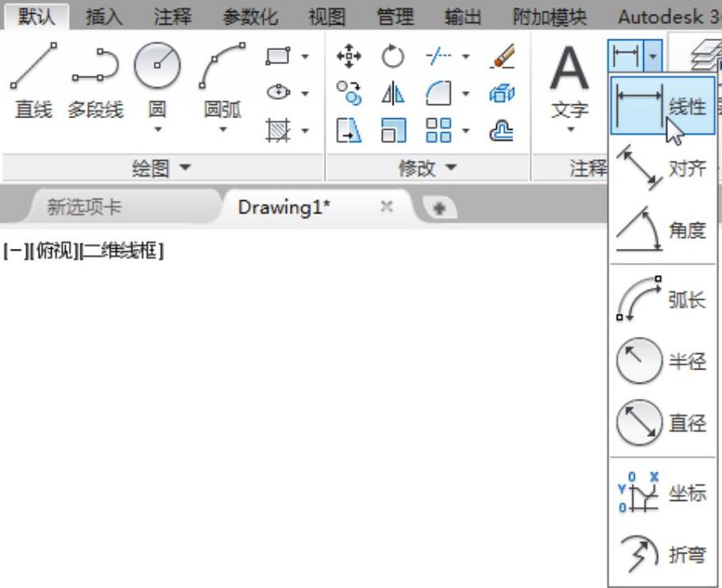Choose Linear (线性) dimension from list
The image size is (722, 588).
(x=663, y=106)
